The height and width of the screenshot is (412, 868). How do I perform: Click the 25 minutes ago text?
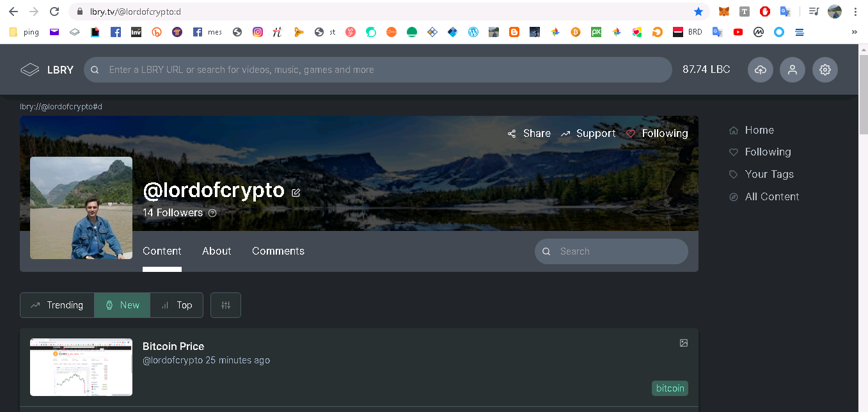238,360
